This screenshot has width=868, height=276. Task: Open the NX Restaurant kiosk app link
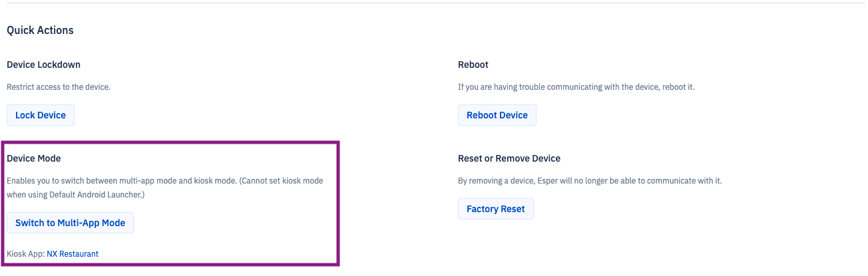click(73, 254)
